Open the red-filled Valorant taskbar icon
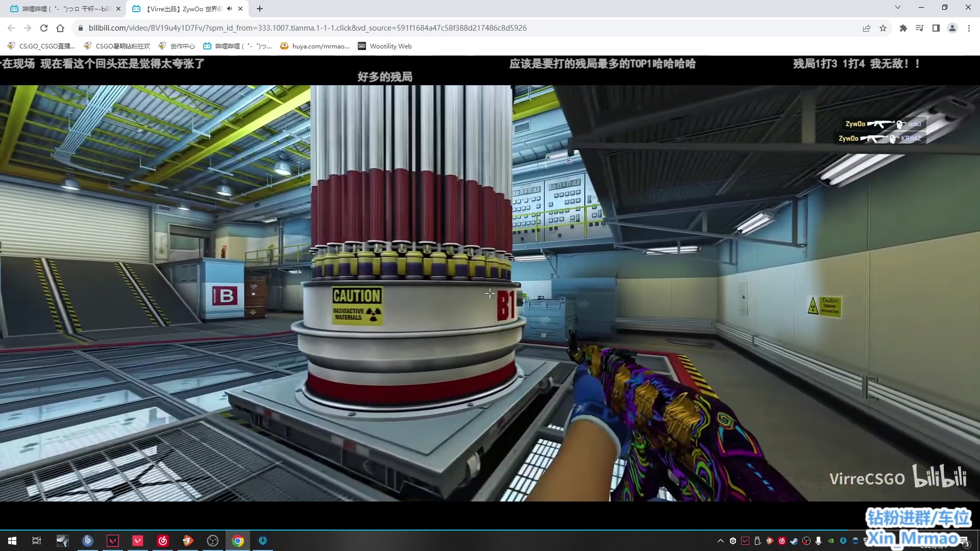 [138, 541]
